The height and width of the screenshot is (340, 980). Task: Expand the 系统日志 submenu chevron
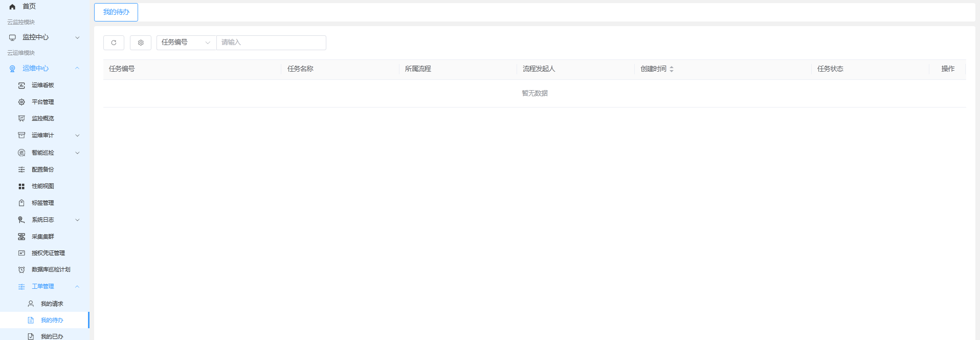(77, 220)
